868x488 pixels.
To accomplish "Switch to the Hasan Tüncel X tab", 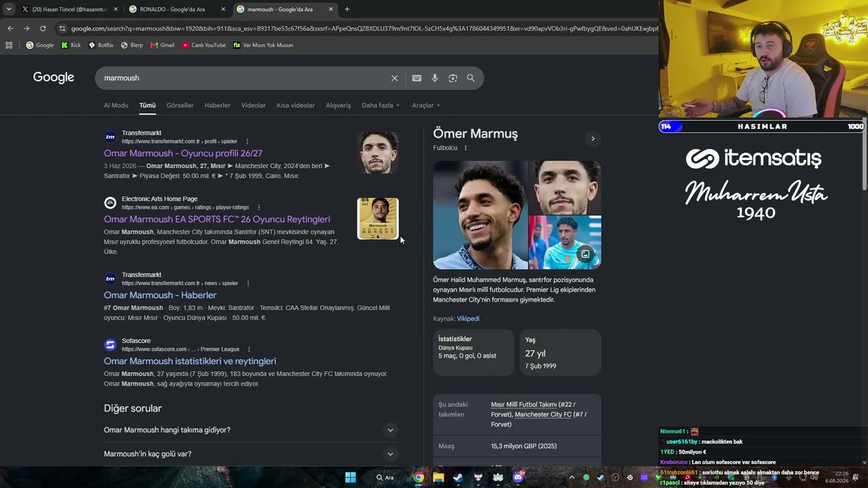I will point(69,9).
